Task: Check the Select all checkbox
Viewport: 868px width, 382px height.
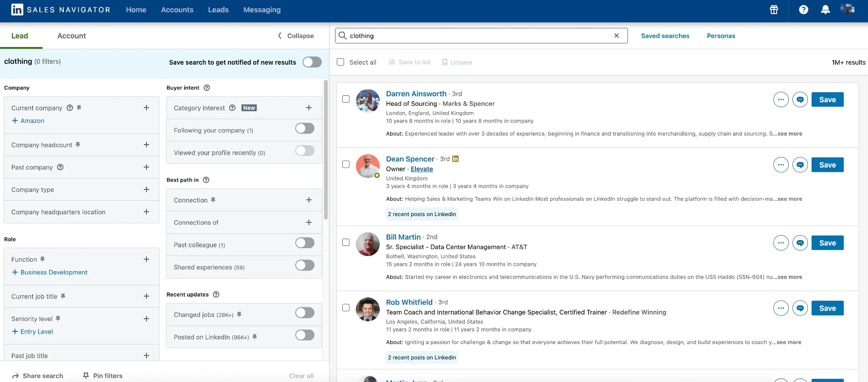Action: (x=340, y=62)
